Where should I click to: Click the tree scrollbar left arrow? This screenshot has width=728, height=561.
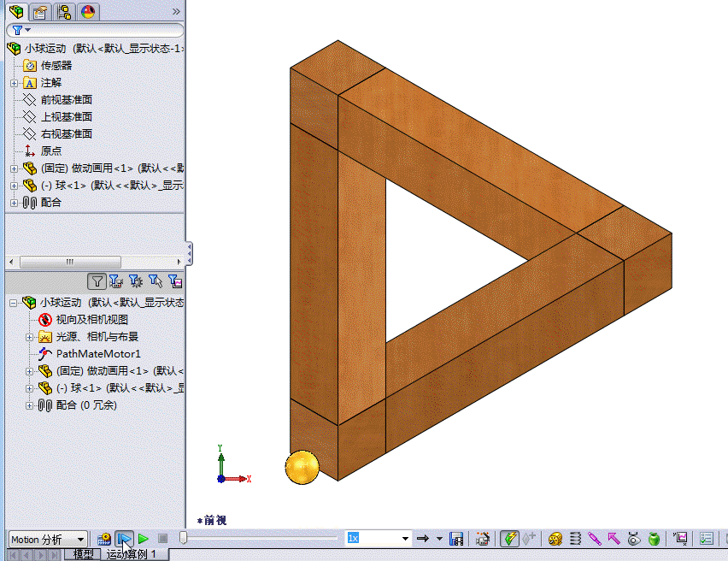pyautogui.click(x=12, y=262)
